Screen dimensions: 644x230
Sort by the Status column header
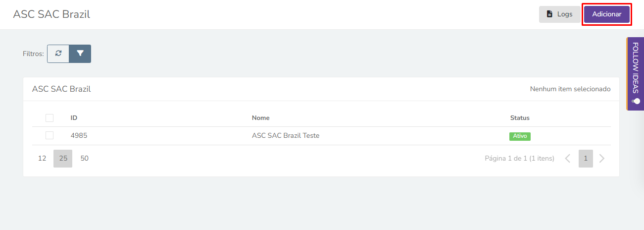(x=520, y=118)
